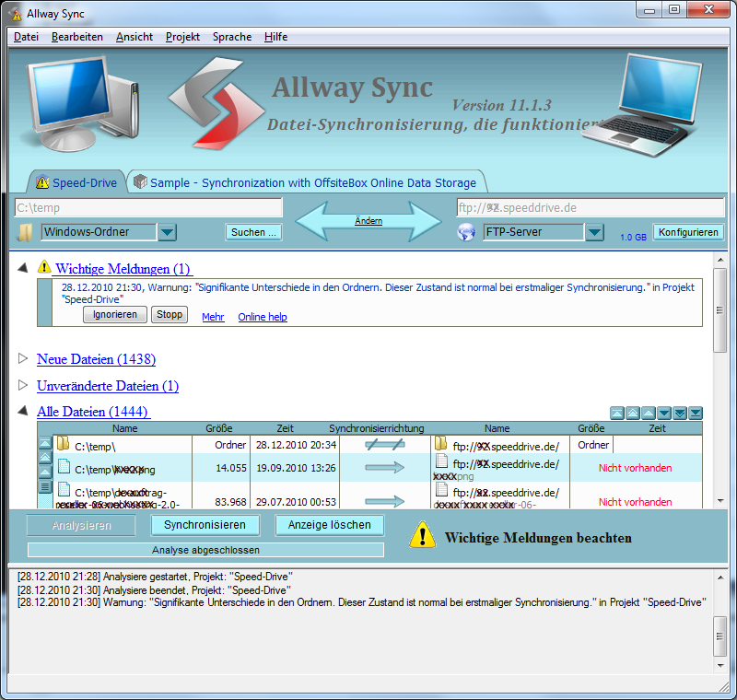Open the Projekt menu
Viewport: 737px width, 700px height.
point(182,37)
